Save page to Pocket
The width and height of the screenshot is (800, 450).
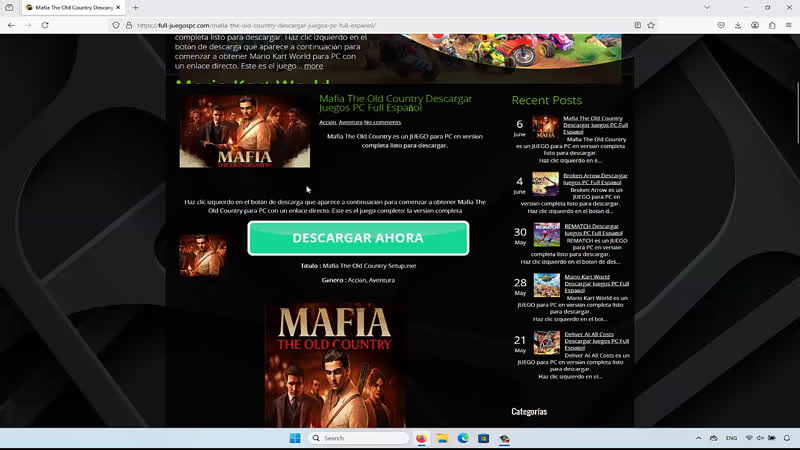coord(721,25)
